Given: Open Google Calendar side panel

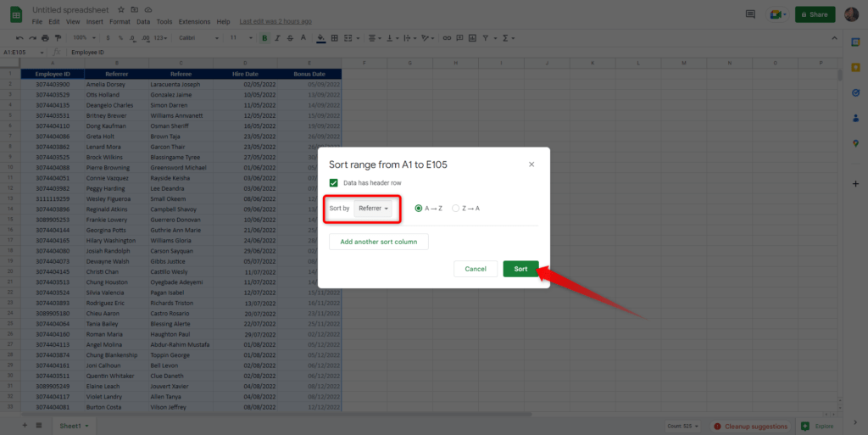Looking at the screenshot, I should click(855, 42).
